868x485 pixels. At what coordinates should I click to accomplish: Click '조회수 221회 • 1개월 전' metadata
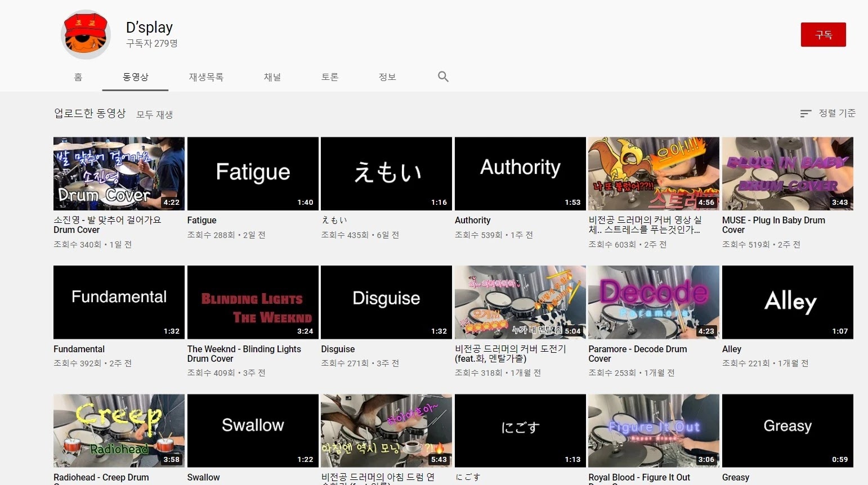(765, 363)
